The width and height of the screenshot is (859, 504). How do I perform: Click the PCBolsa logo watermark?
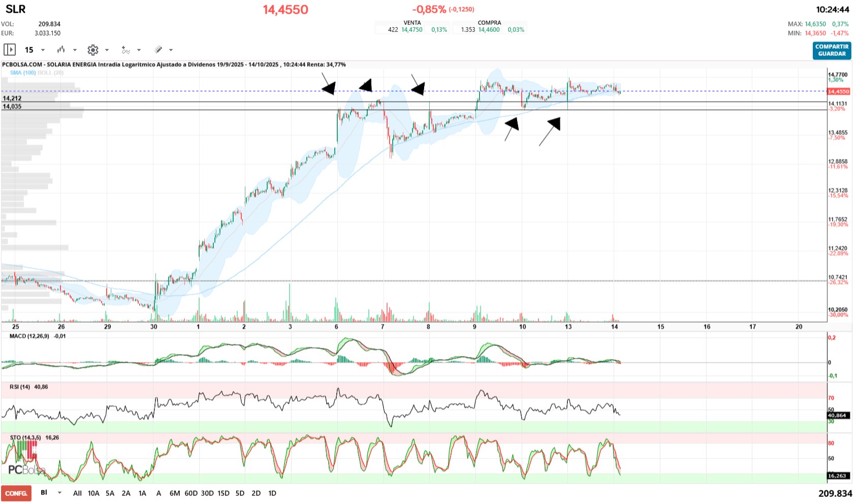coord(26,469)
